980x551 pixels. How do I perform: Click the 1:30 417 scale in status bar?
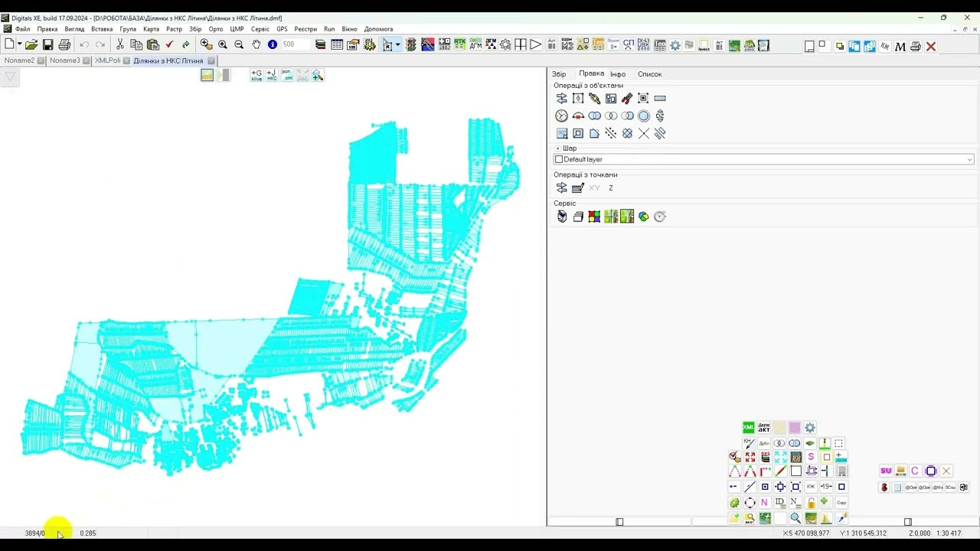948,533
